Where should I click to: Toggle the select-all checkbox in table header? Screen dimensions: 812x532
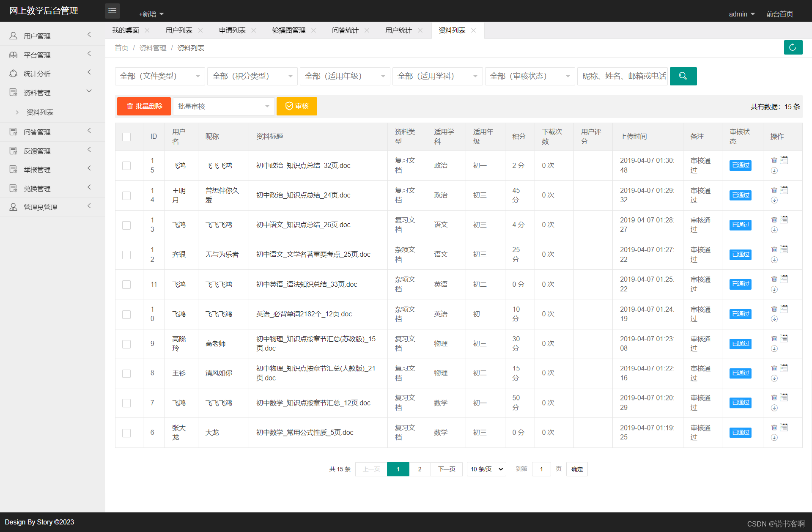[126, 137]
